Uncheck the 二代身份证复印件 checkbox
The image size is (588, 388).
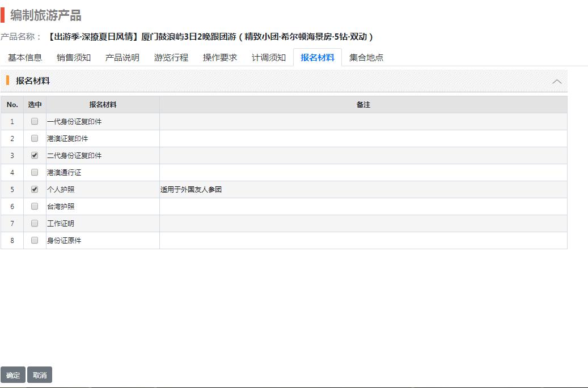point(35,155)
